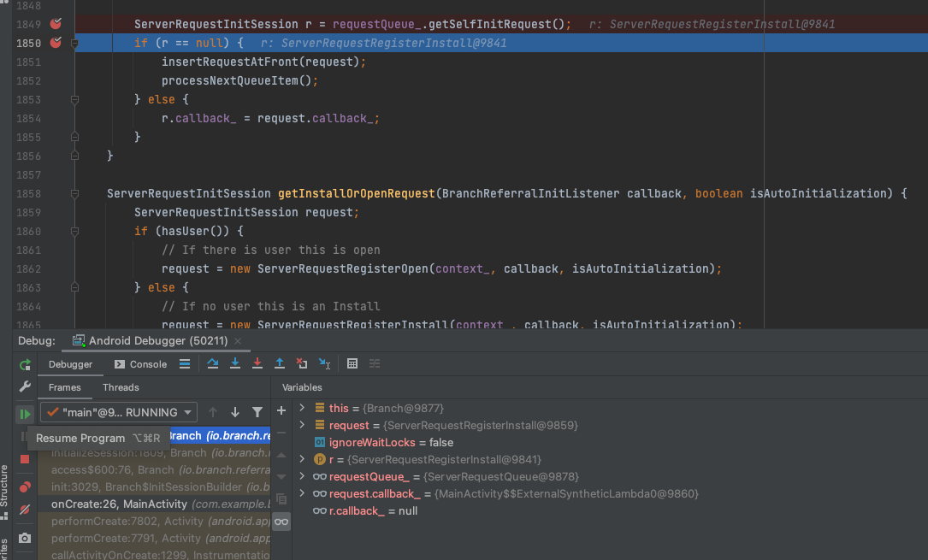This screenshot has width=928, height=560.
Task: Click the Variables panel header
Action: click(x=302, y=387)
